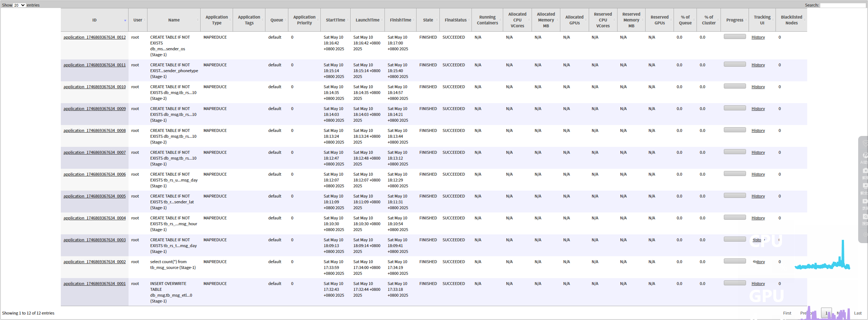Open History link for application 0011
Screen dimensions: 868x320
click(x=758, y=65)
